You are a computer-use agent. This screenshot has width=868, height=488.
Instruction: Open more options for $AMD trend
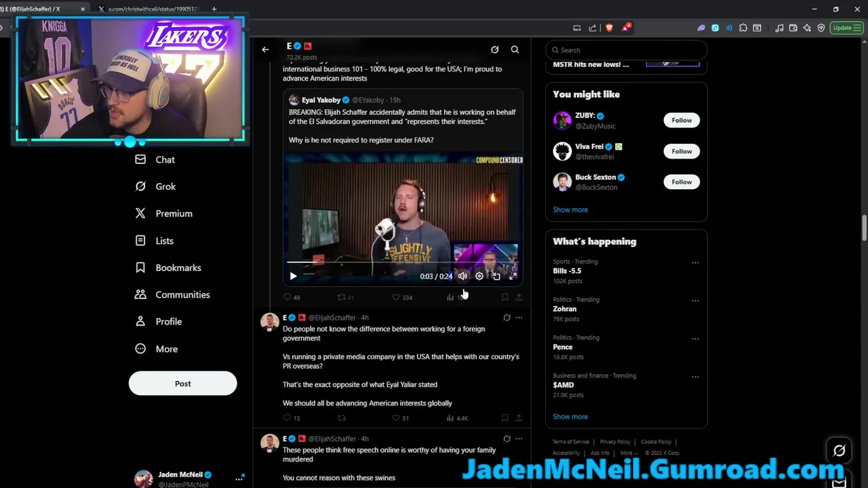coord(695,376)
